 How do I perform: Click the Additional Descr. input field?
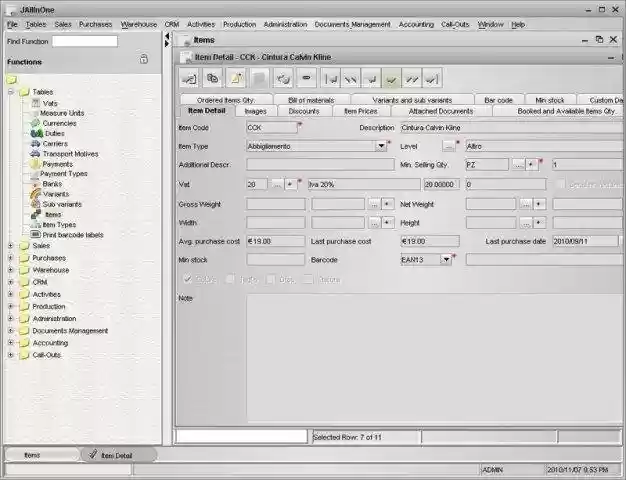pyautogui.click(x=320, y=165)
